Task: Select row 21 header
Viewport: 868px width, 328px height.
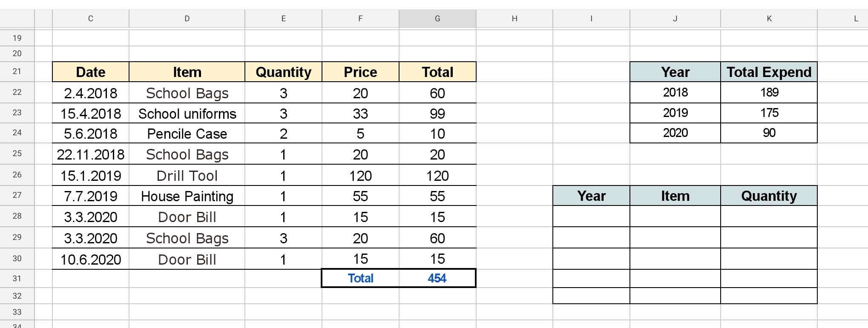Action: tap(17, 71)
